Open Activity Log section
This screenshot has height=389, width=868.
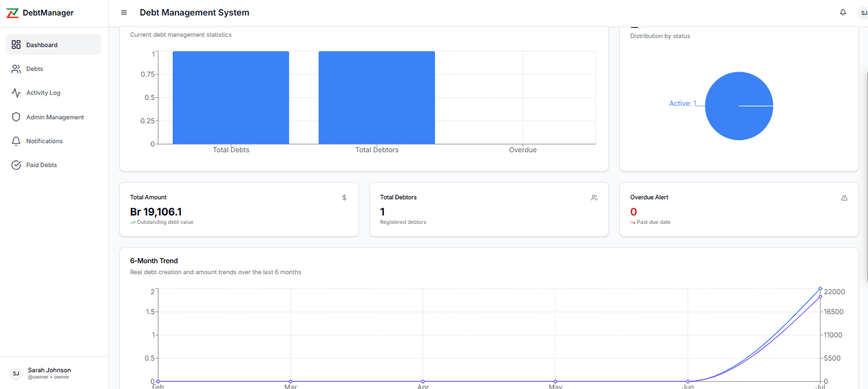coord(53,93)
